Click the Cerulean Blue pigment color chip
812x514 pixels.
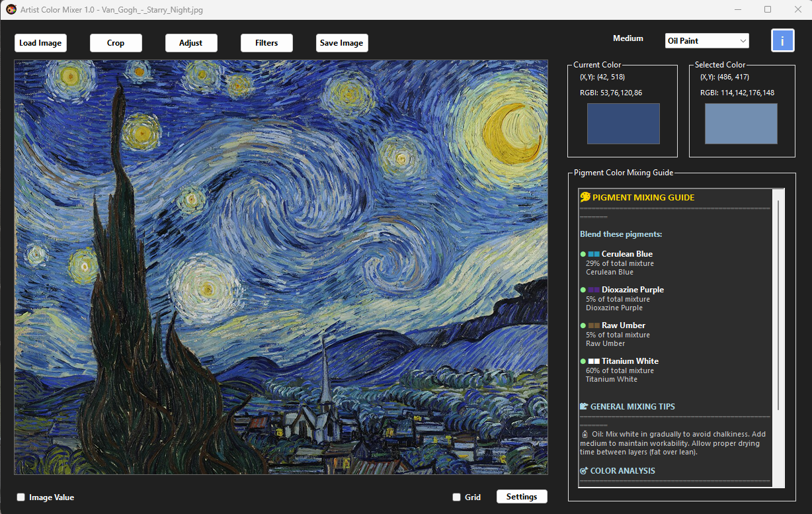[x=593, y=254]
